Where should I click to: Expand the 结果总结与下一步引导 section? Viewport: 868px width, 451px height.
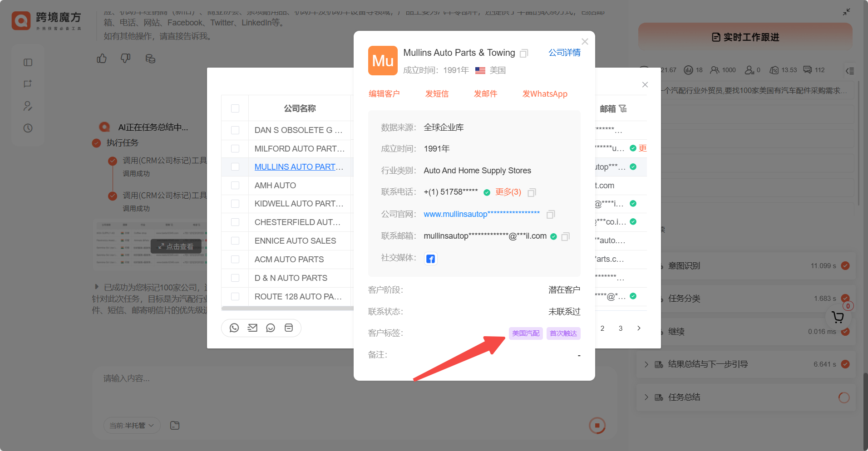tap(646, 364)
